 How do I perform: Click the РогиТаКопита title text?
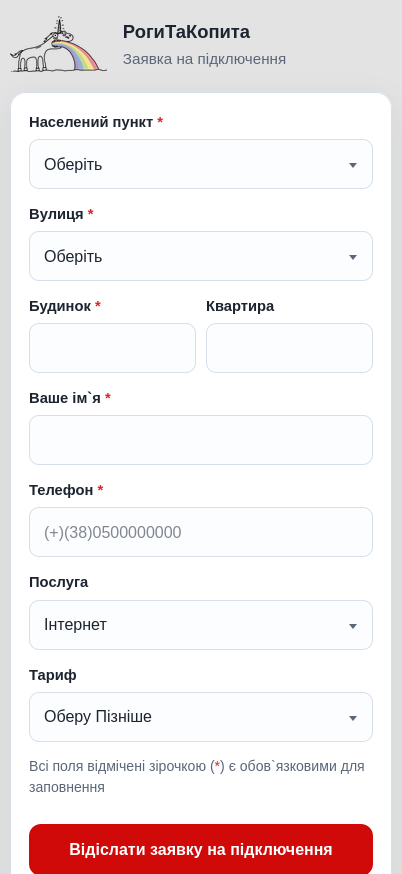tap(186, 32)
